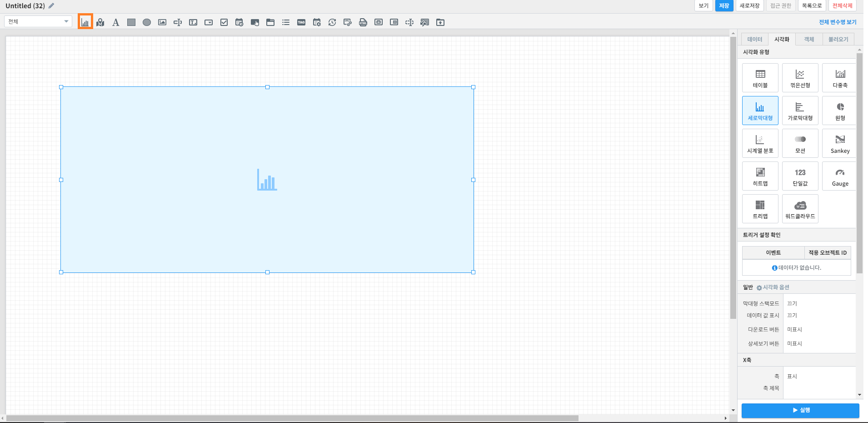The height and width of the screenshot is (423, 868).
Task: Choose 다중축 multi-axis chart type
Action: click(x=839, y=78)
